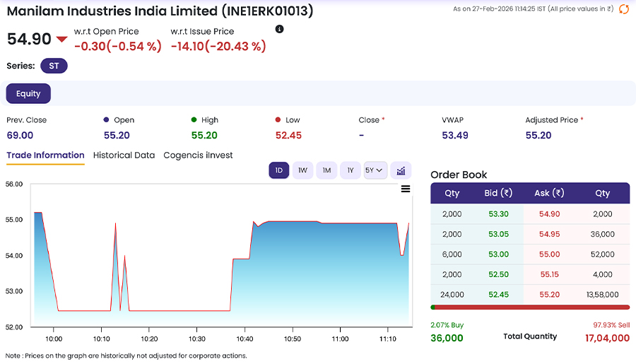Image resolution: width=636 pixels, height=364 pixels.
Task: Click the ask quantity 13,58,000
Action: 603,295
